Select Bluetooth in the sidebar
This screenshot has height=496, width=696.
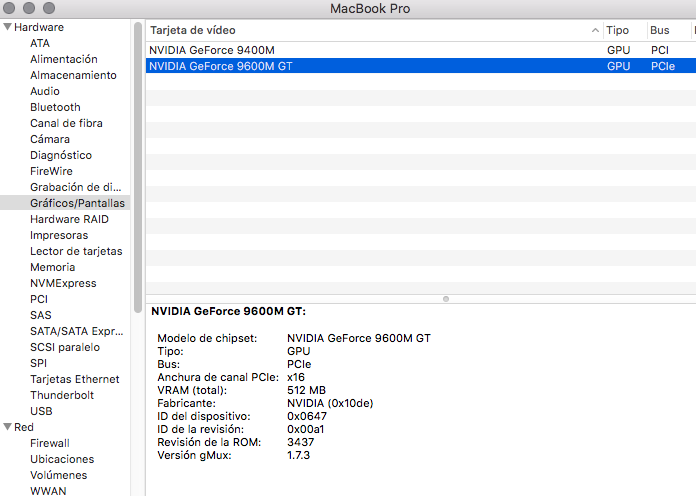pos(55,107)
